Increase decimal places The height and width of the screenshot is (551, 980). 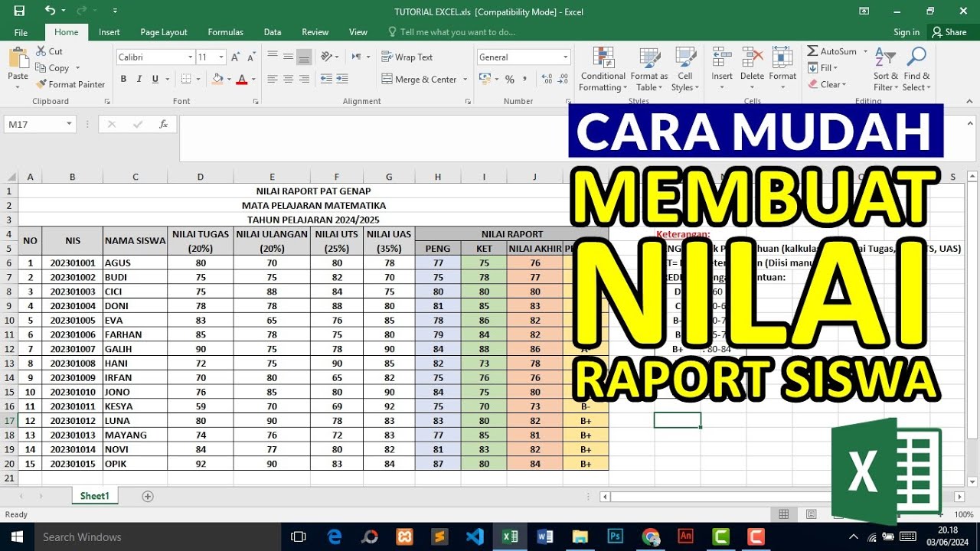click(x=547, y=79)
